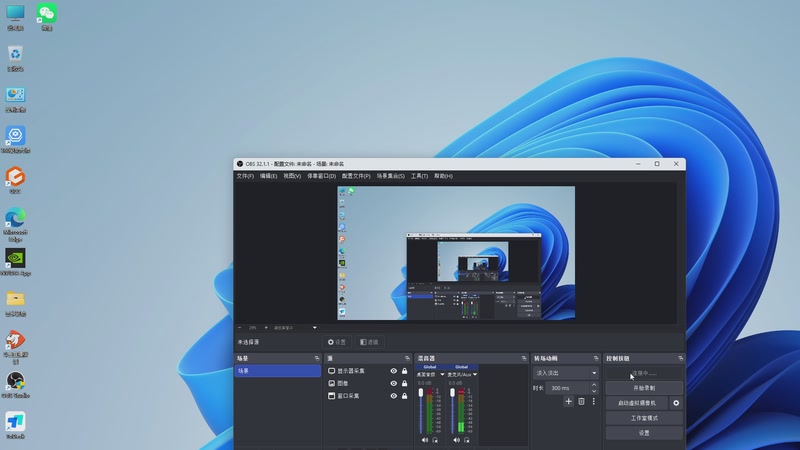Pop out the 场景 scenes dock panel

click(x=317, y=358)
